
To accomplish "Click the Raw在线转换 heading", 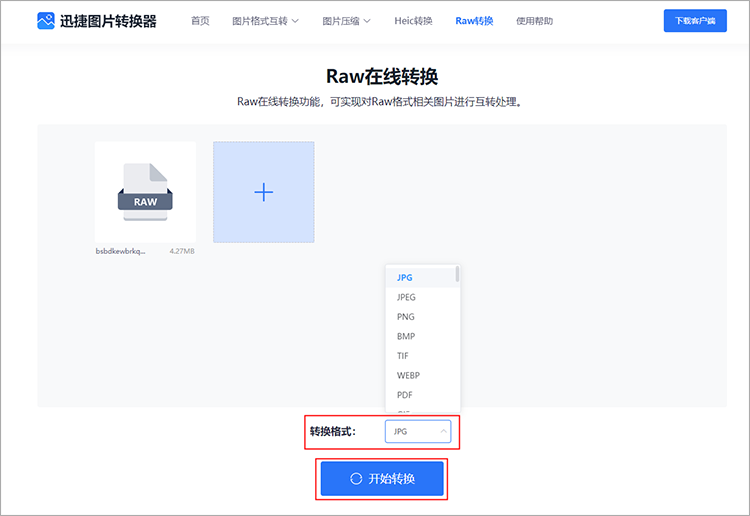I will pyautogui.click(x=382, y=76).
